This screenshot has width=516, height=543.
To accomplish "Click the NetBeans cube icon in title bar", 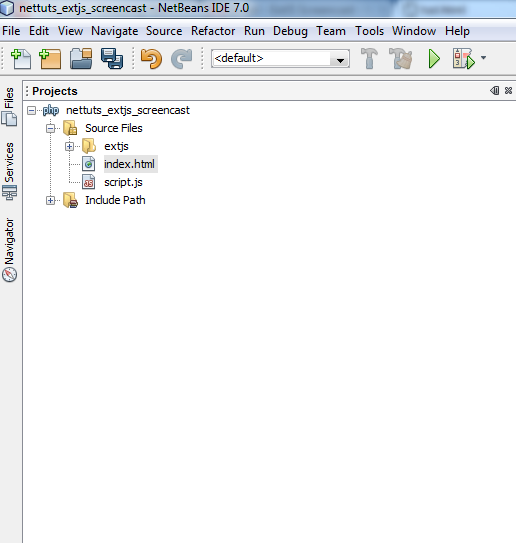I will pos(7,8).
